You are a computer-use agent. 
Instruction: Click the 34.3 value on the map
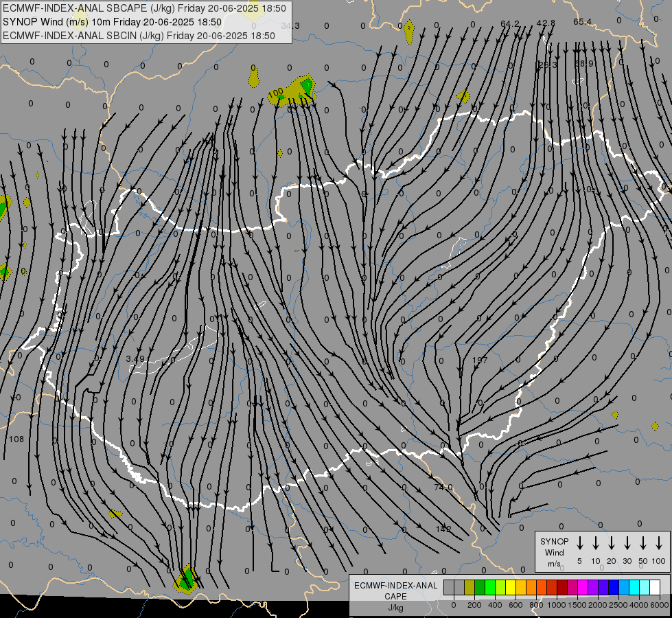tap(290, 26)
